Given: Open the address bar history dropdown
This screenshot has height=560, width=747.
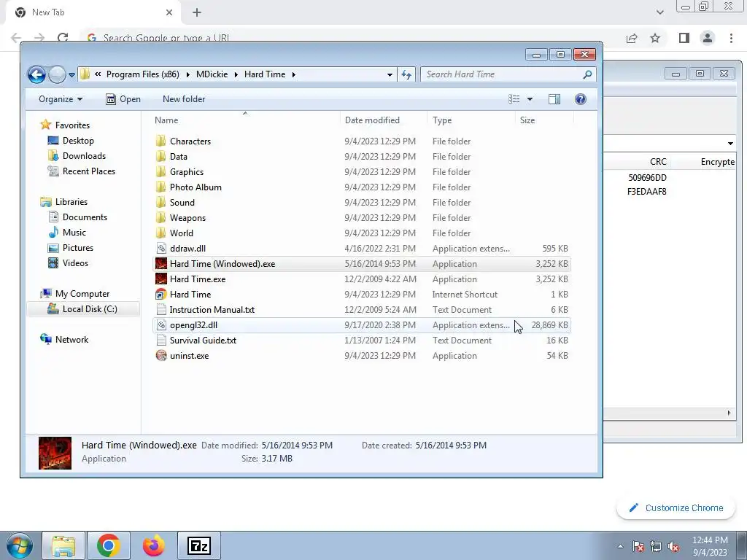Looking at the screenshot, I should point(390,75).
